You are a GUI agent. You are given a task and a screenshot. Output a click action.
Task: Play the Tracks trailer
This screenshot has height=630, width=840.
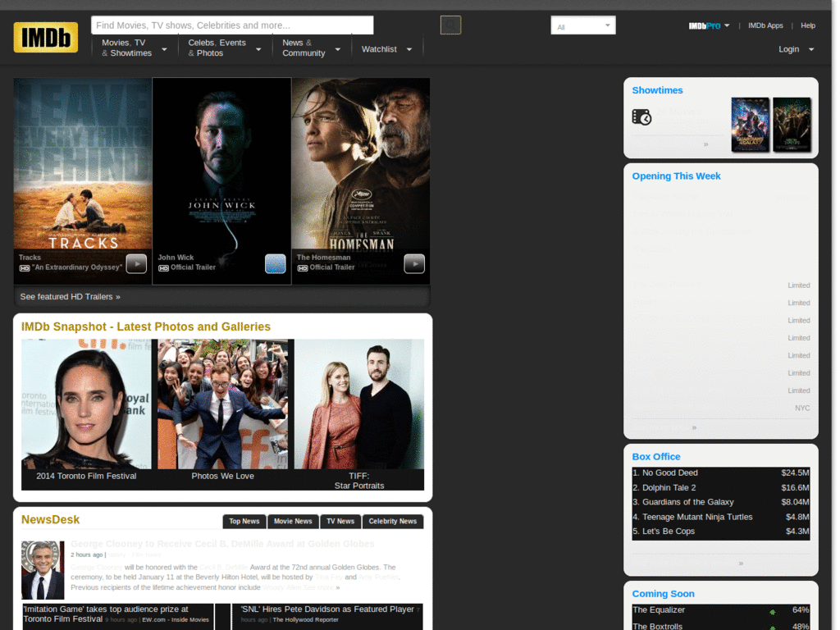click(x=137, y=263)
